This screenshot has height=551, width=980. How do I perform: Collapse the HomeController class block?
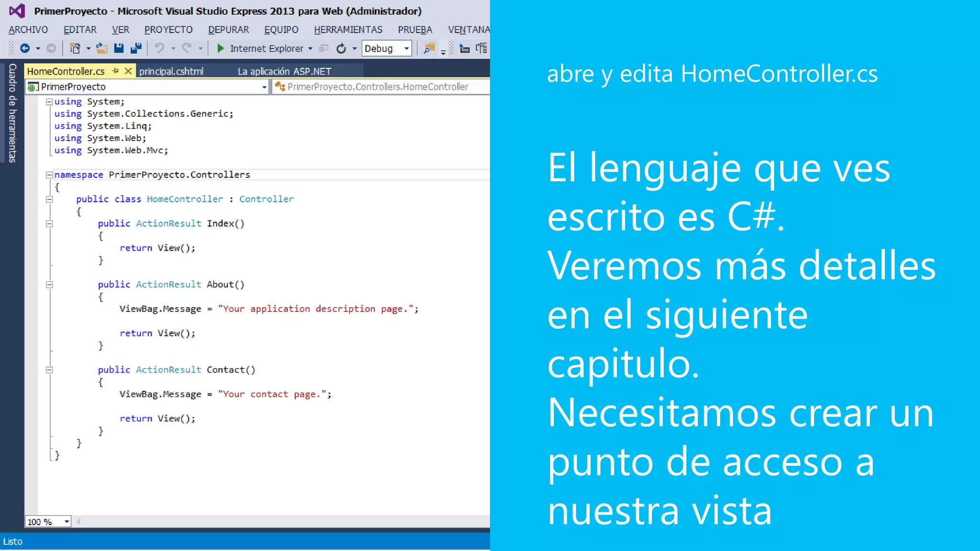(x=49, y=199)
